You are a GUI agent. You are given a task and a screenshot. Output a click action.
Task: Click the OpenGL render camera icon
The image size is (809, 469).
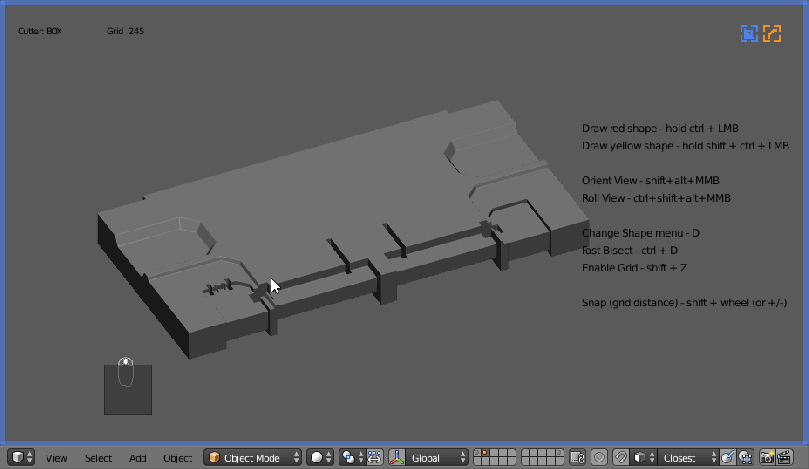click(x=767, y=457)
